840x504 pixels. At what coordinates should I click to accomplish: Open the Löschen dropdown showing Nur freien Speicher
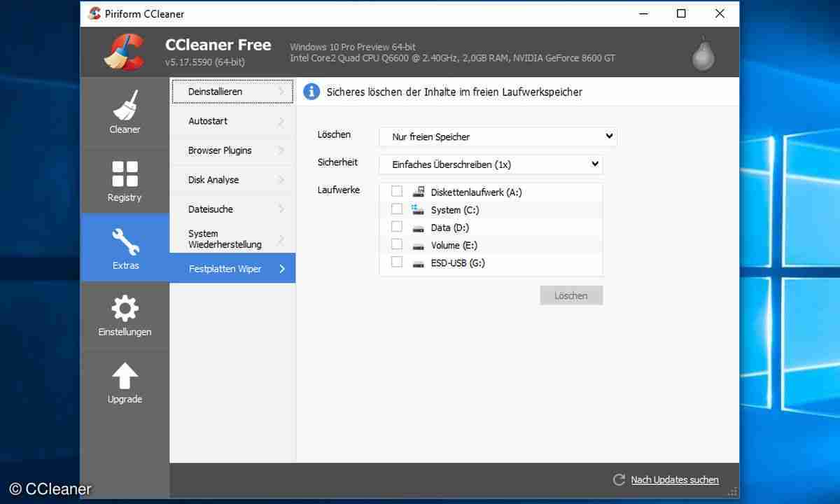click(497, 136)
